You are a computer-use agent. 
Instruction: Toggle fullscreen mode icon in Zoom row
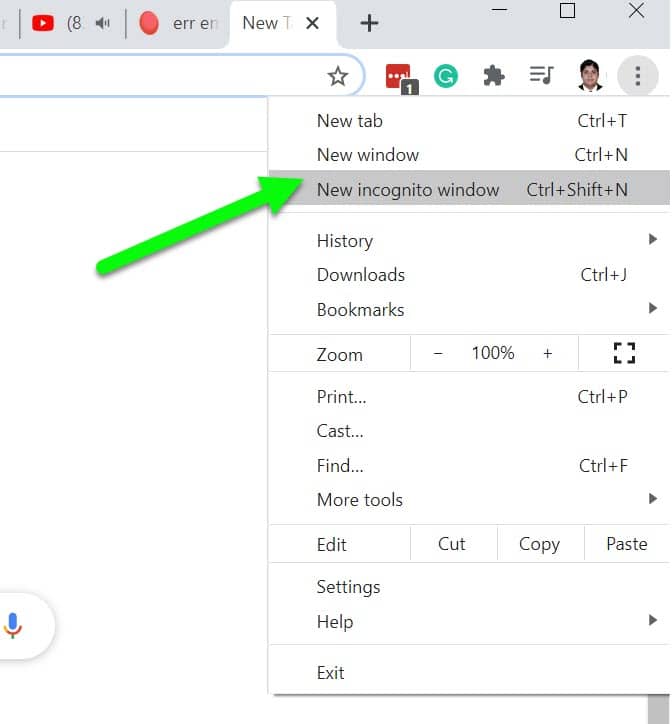click(x=624, y=353)
